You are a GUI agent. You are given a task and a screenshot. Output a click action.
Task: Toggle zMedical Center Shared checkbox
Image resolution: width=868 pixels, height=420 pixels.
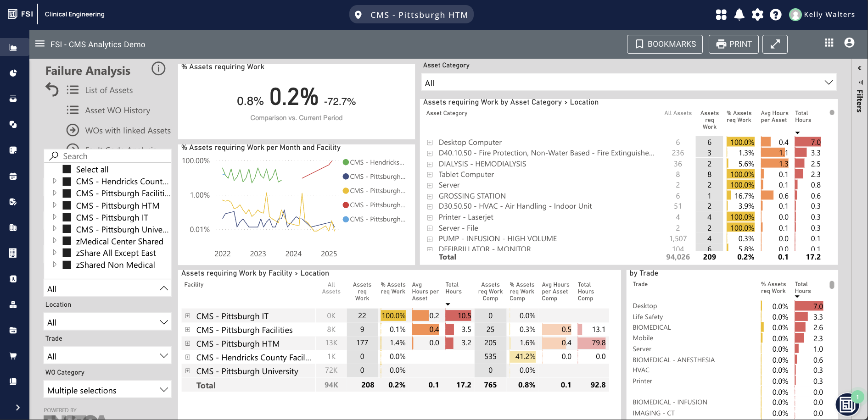pos(67,241)
